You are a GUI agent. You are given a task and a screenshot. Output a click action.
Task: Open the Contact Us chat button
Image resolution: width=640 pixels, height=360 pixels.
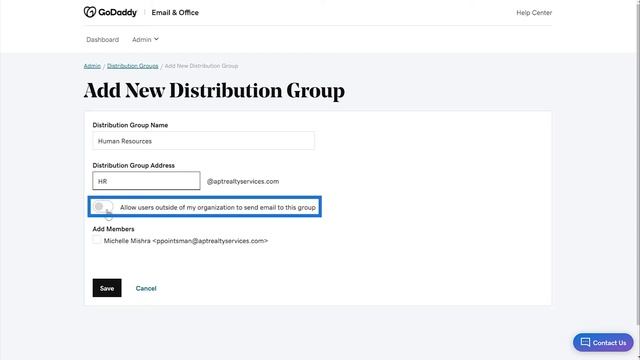(x=603, y=342)
